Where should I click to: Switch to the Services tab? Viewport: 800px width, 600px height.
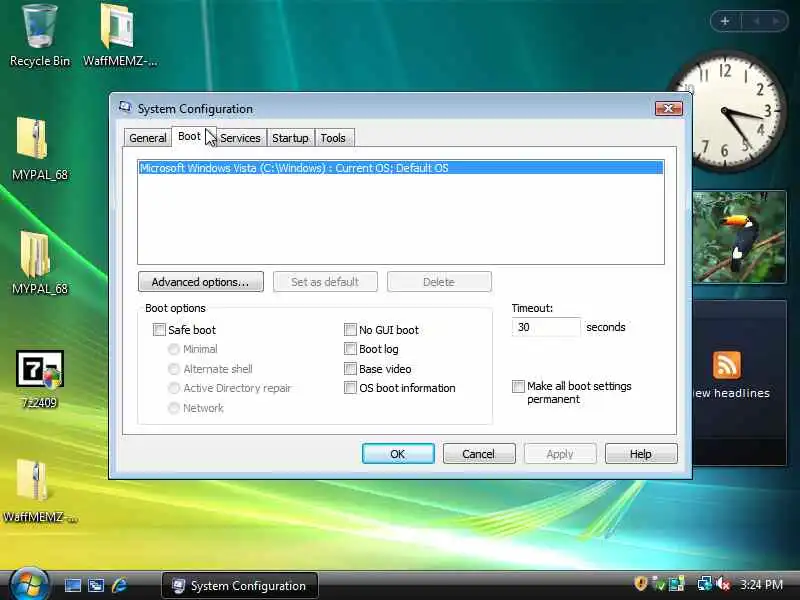[240, 138]
